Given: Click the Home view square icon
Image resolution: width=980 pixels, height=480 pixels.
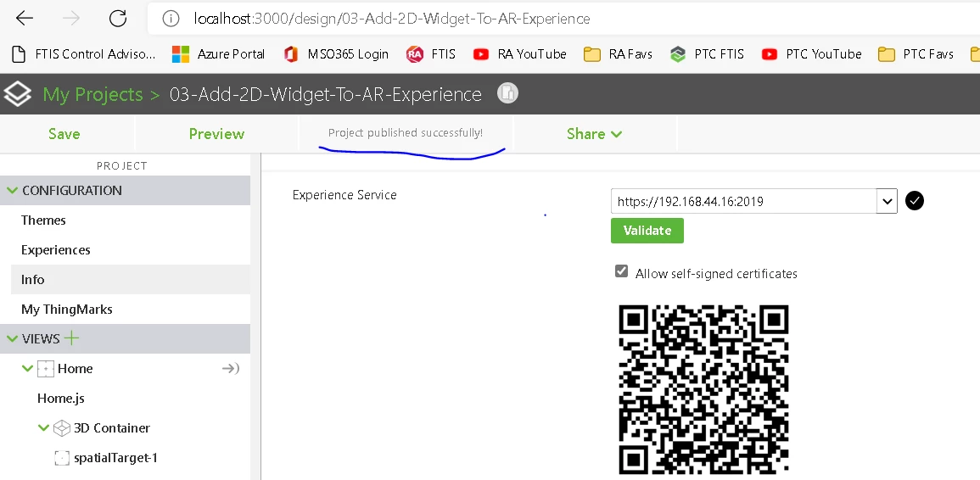Looking at the screenshot, I should [x=46, y=369].
